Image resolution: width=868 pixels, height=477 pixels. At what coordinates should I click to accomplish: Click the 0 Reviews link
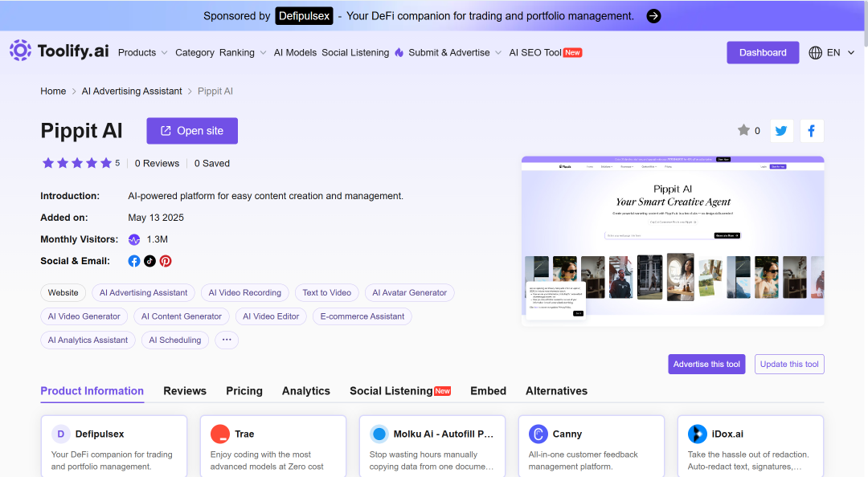(158, 163)
